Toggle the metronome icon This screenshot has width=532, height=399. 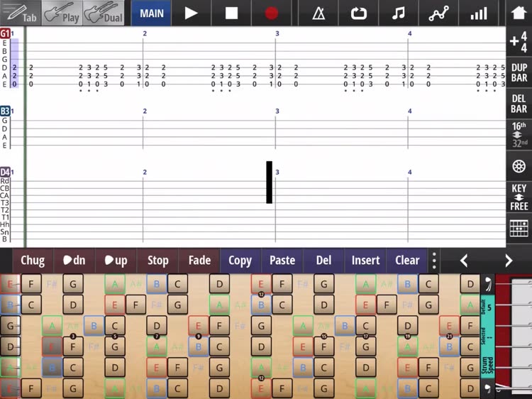point(318,13)
